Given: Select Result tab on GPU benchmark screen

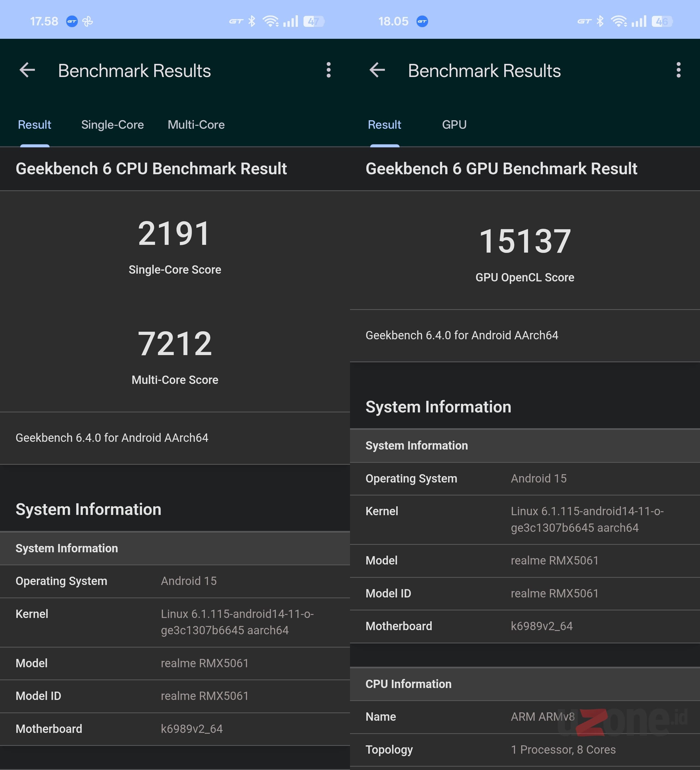Looking at the screenshot, I should click(x=384, y=125).
